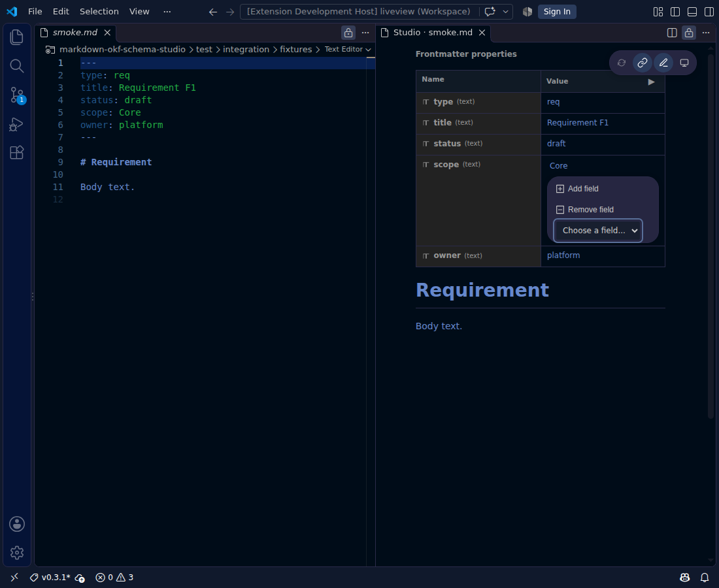Click the monitor display icon in the Studio toolbar
Screen dimensions: 719x588
684,63
